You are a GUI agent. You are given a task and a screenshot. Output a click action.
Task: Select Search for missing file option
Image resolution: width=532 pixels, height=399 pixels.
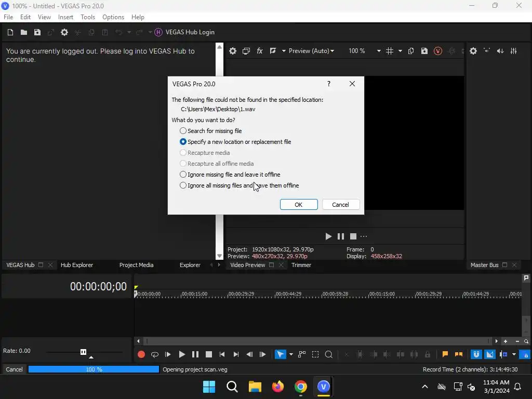click(211, 131)
